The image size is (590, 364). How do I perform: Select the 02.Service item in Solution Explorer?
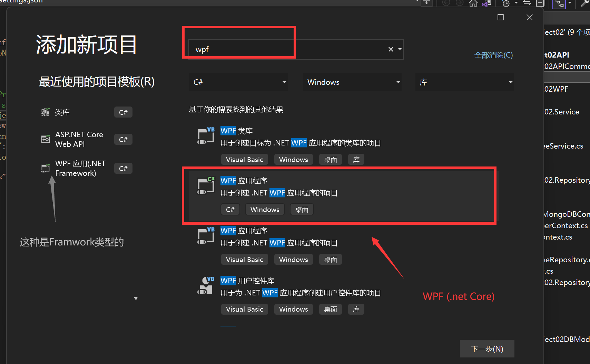tap(562, 112)
